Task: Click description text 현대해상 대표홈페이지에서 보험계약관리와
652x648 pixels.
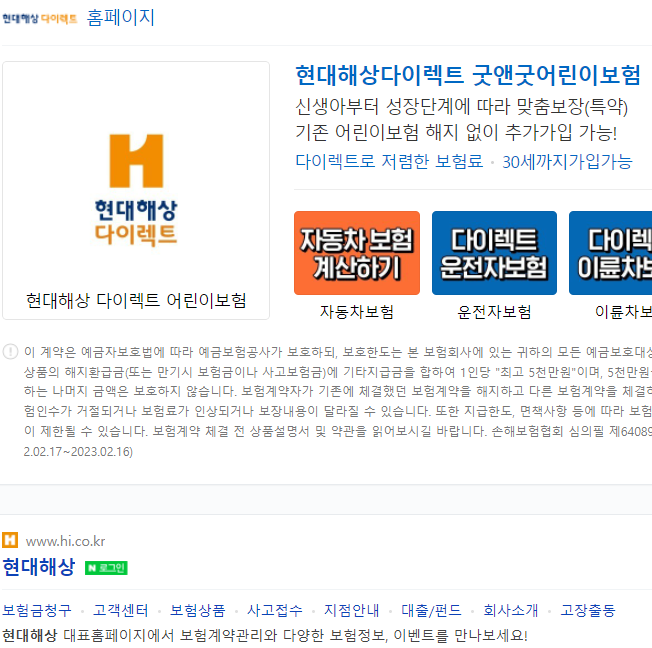Action: click(x=140, y=636)
